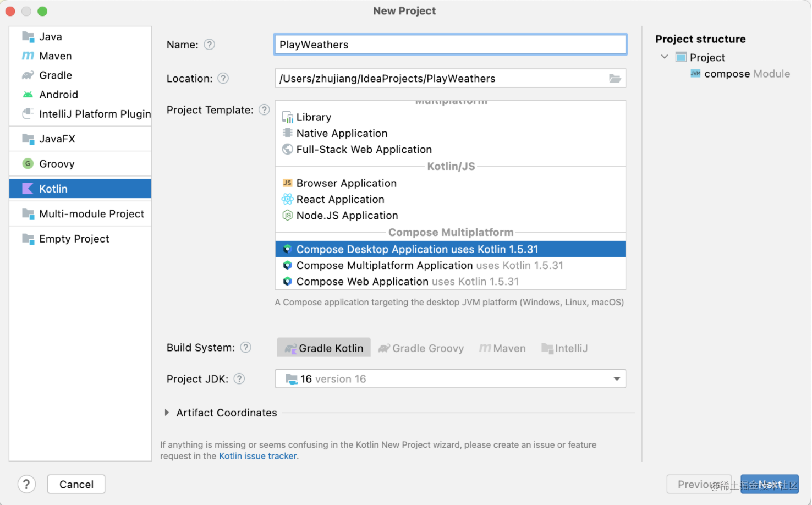Open the Kotlin issue tracker link

[x=258, y=456]
